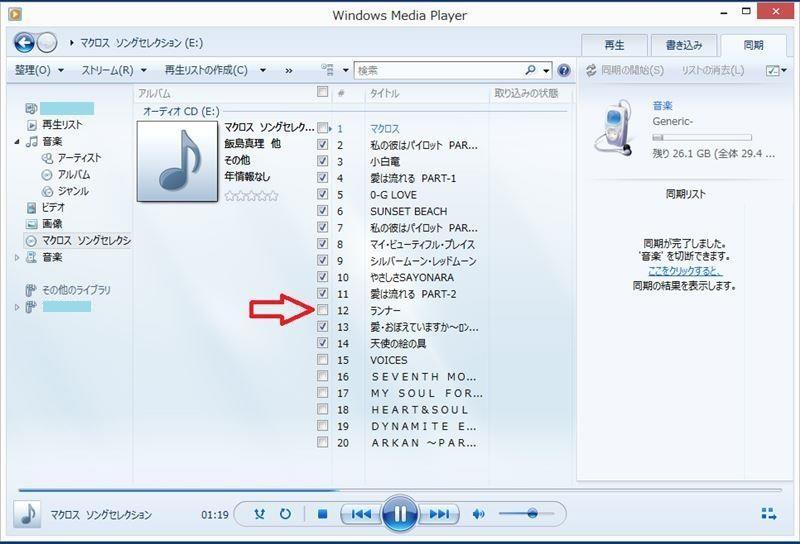Toggle repeat playback
The image size is (800, 544).
[x=285, y=514]
